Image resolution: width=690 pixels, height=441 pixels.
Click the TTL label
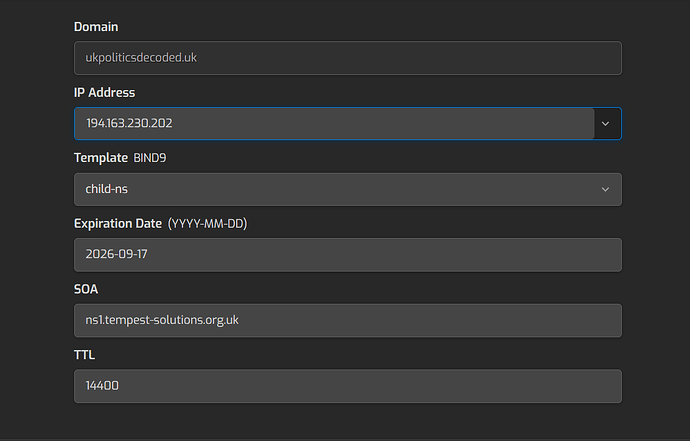84,355
